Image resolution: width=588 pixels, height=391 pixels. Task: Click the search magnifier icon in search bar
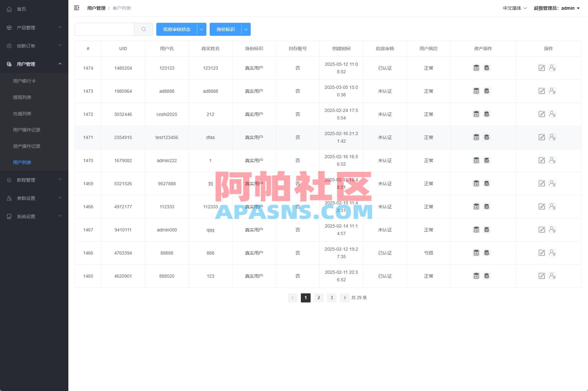coord(144,29)
